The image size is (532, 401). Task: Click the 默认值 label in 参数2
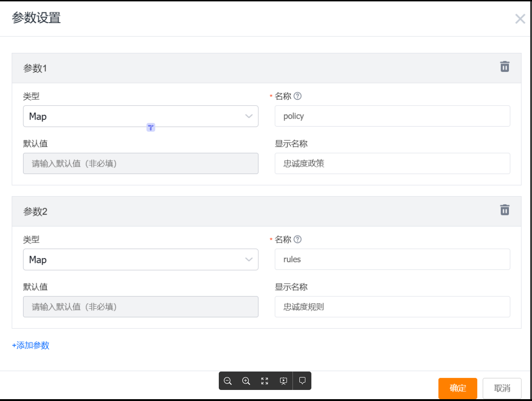[35, 287]
